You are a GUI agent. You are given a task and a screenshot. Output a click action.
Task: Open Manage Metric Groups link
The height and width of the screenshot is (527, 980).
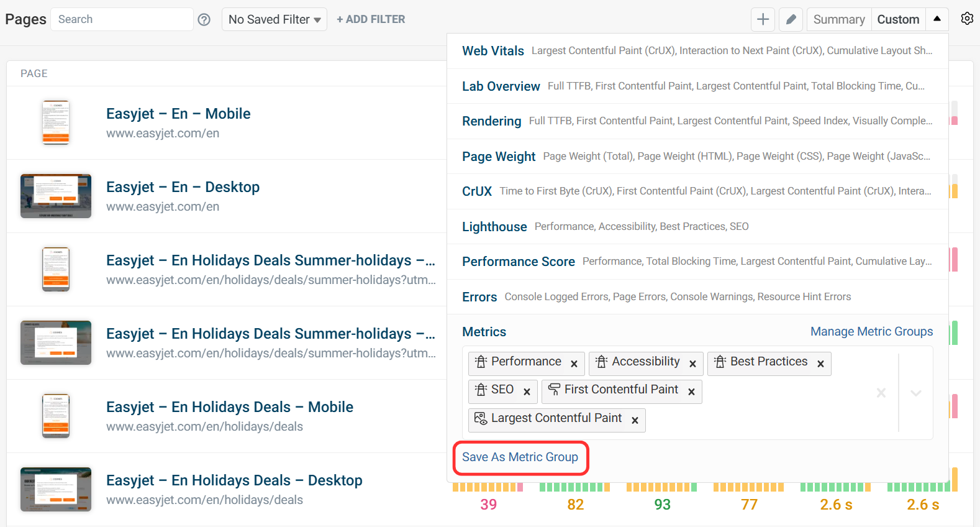[871, 331]
